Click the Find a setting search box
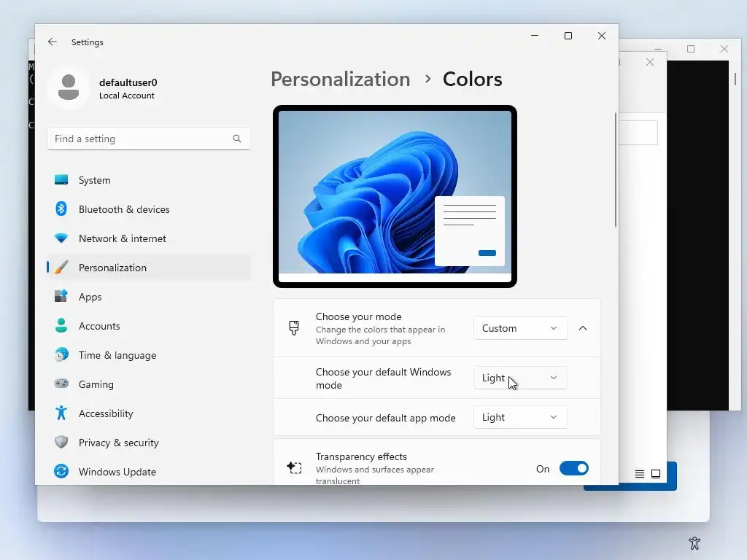The width and height of the screenshot is (747, 560). (149, 139)
